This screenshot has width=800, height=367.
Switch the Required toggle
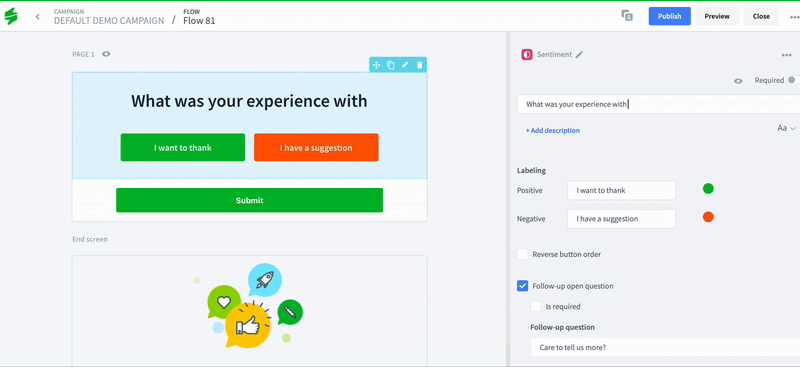[793, 80]
